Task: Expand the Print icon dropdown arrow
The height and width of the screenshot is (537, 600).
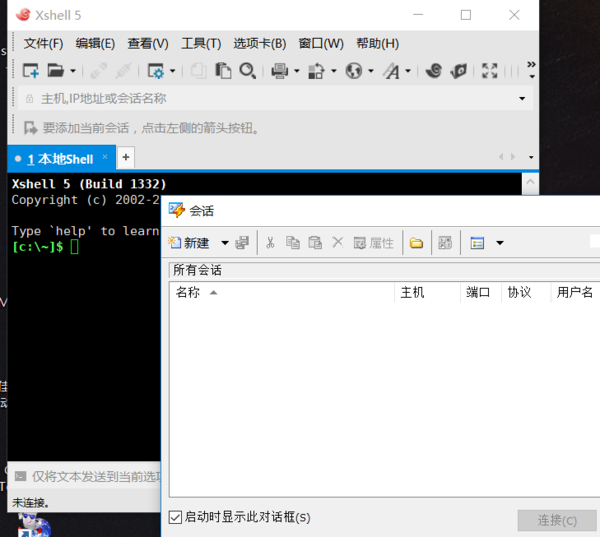Action: point(297,71)
